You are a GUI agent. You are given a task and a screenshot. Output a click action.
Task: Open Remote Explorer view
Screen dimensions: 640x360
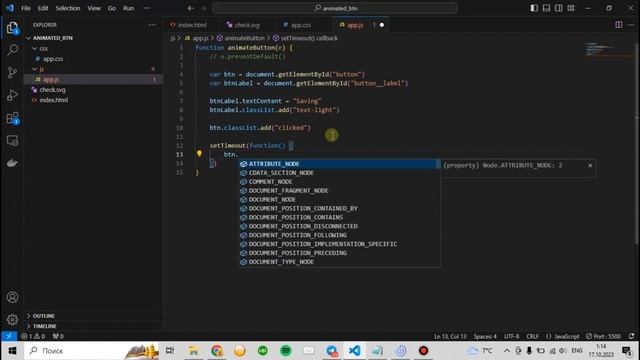pos(12,141)
